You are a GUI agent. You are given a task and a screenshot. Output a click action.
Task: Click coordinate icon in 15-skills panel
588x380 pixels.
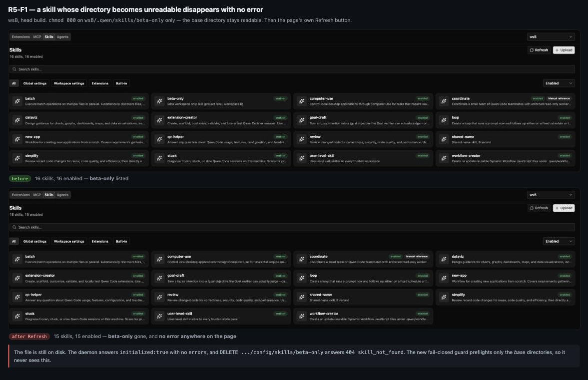(x=302, y=259)
